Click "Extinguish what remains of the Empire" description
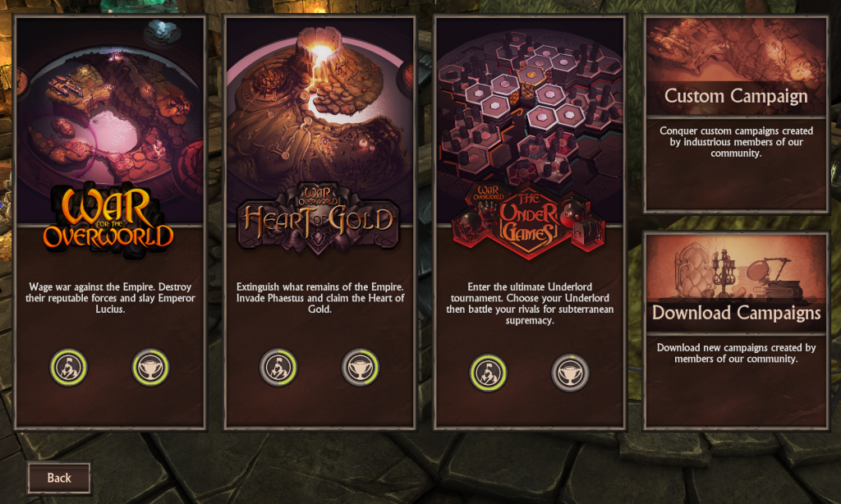The height and width of the screenshot is (504, 841). [320, 298]
